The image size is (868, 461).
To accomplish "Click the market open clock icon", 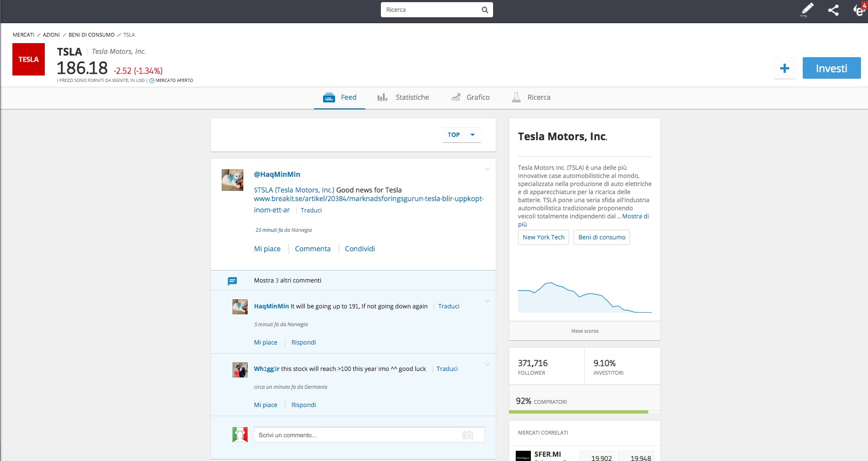I will [152, 80].
